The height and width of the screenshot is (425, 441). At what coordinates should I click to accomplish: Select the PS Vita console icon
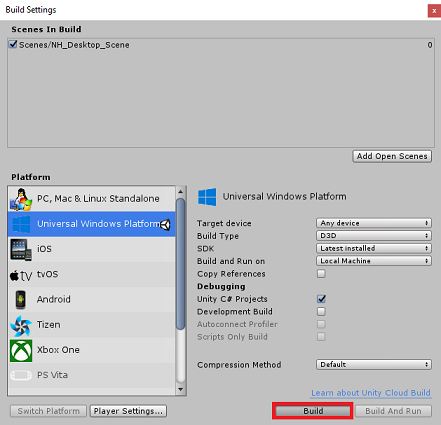coord(21,375)
